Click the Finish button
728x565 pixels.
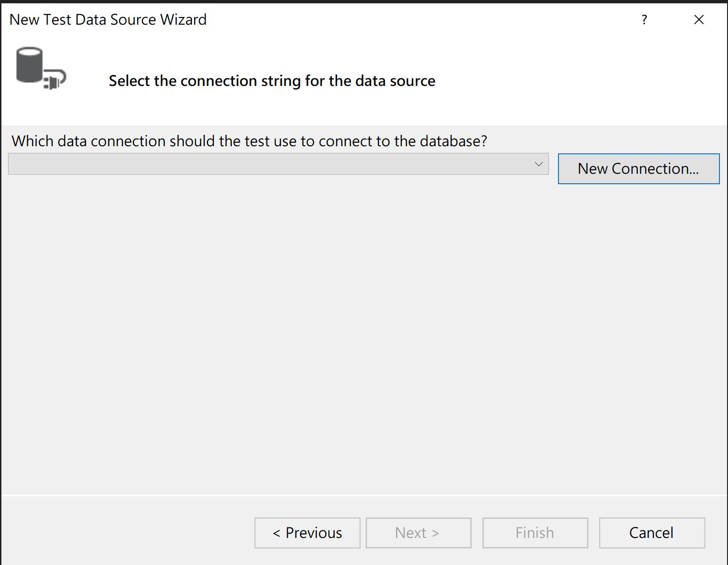click(x=535, y=533)
